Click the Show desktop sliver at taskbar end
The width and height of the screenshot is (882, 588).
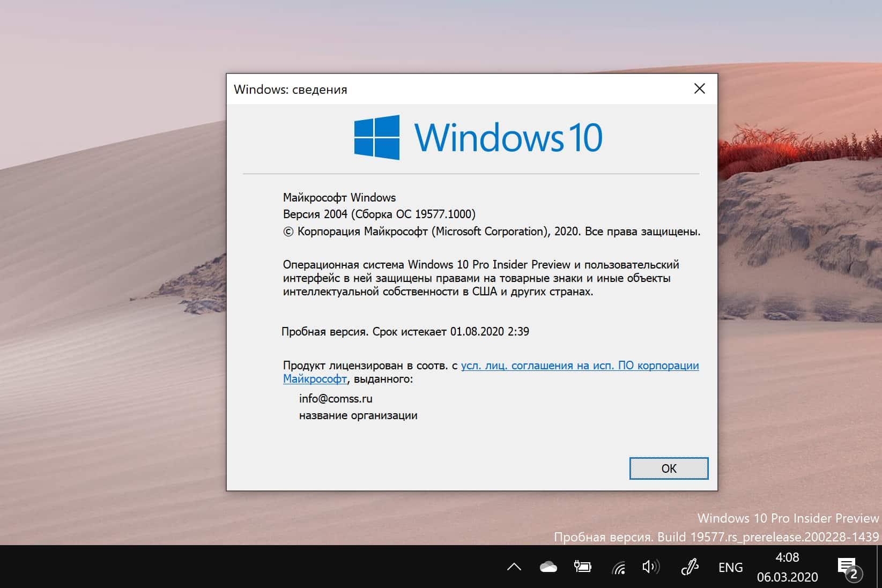(x=879, y=567)
